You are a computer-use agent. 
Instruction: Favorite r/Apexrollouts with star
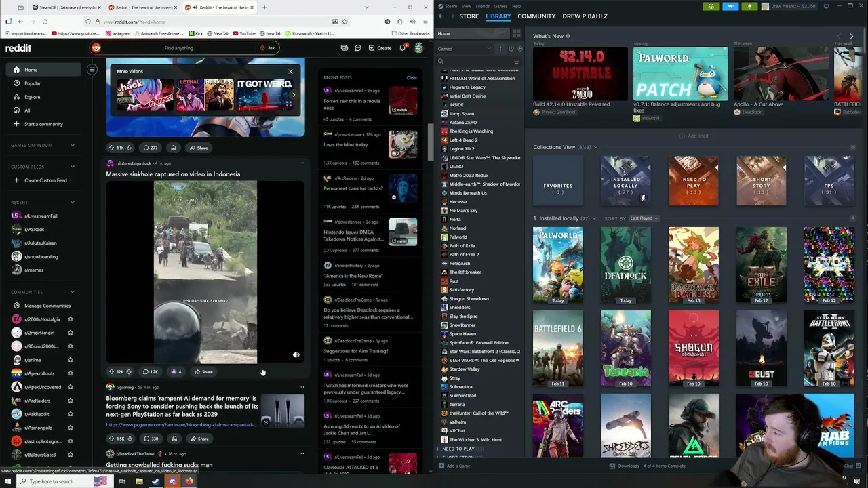tap(70, 373)
